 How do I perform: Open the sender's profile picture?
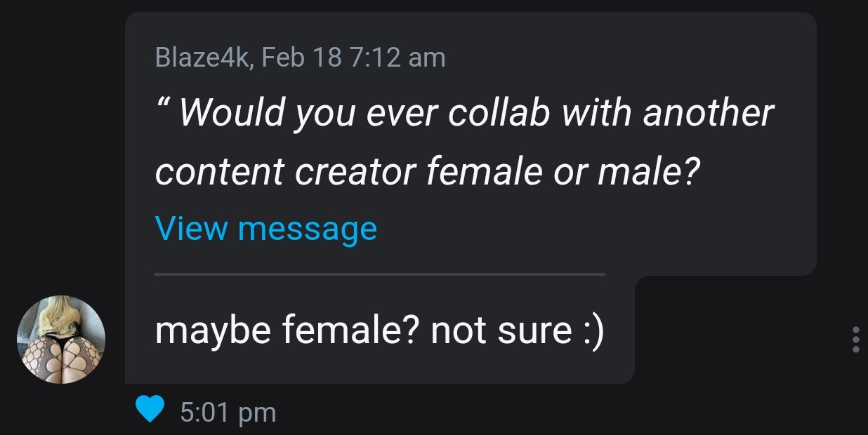pyautogui.click(x=61, y=340)
